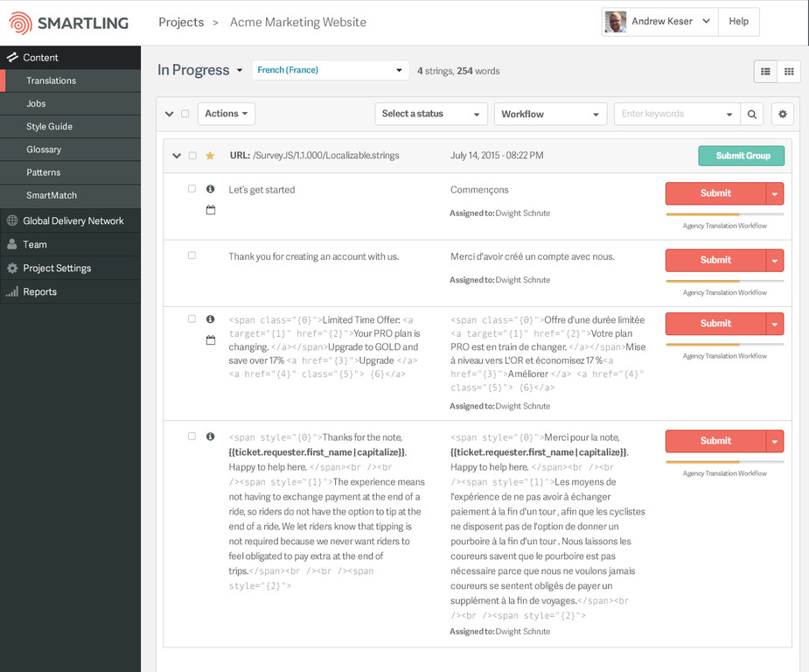809x672 pixels.
Task: Open calendar icon under first string
Action: (210, 210)
